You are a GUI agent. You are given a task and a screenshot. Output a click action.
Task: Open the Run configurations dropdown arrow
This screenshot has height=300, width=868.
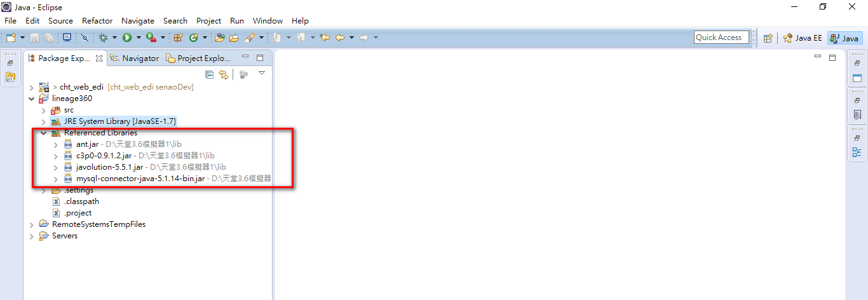tap(139, 37)
